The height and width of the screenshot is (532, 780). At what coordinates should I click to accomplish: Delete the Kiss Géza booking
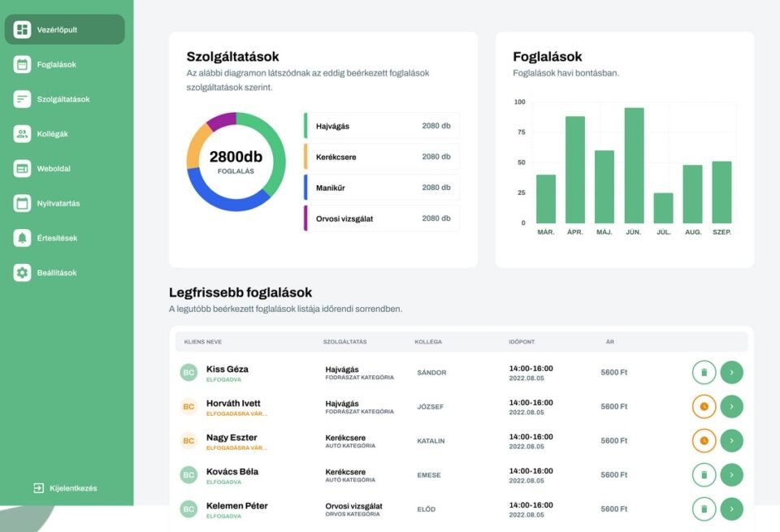[x=704, y=372]
